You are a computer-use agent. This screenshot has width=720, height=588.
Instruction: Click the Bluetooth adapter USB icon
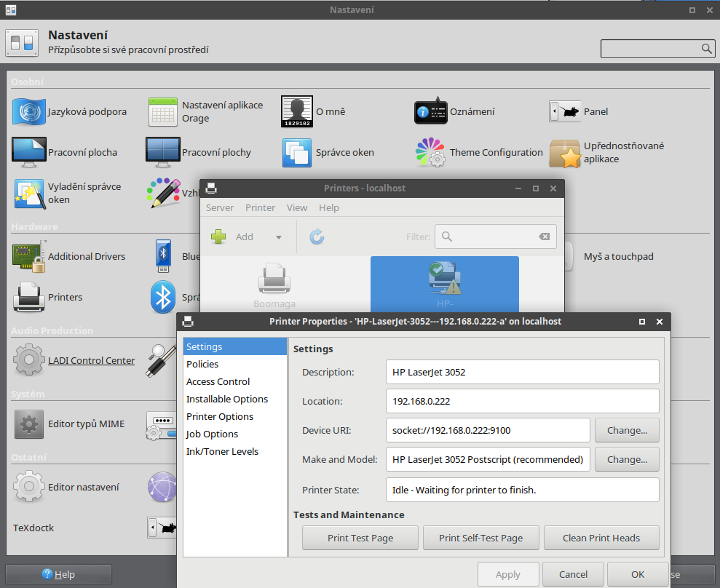(x=163, y=255)
